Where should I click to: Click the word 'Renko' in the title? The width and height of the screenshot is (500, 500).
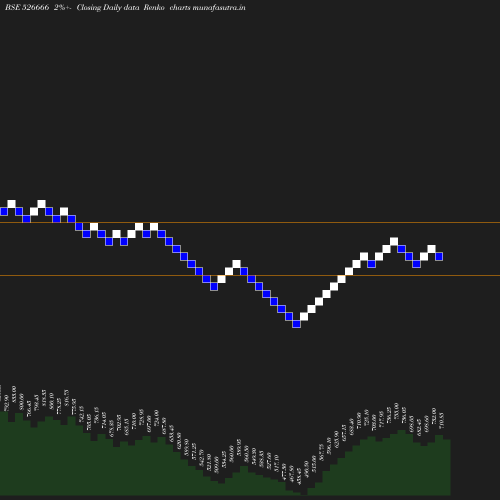154,7
